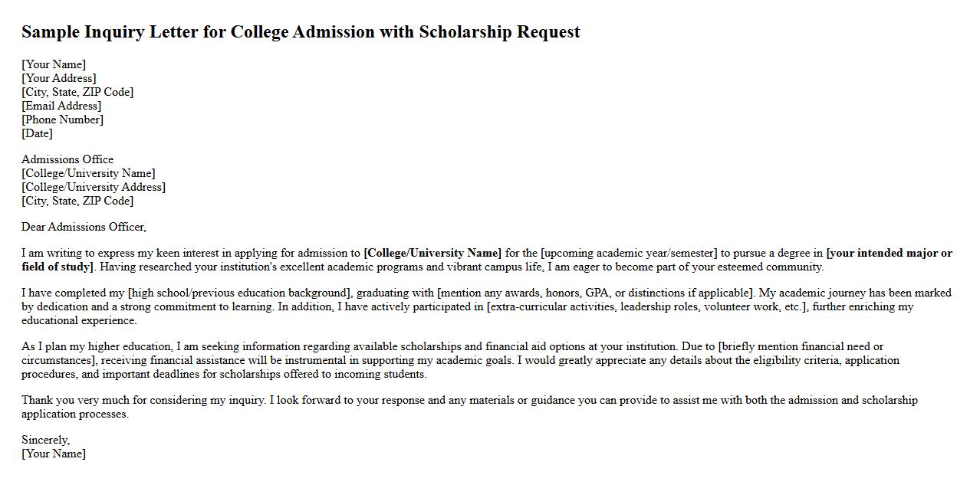Click the 'Admissions Office' recipient line
The width and height of the screenshot is (980, 498).
pos(67,159)
